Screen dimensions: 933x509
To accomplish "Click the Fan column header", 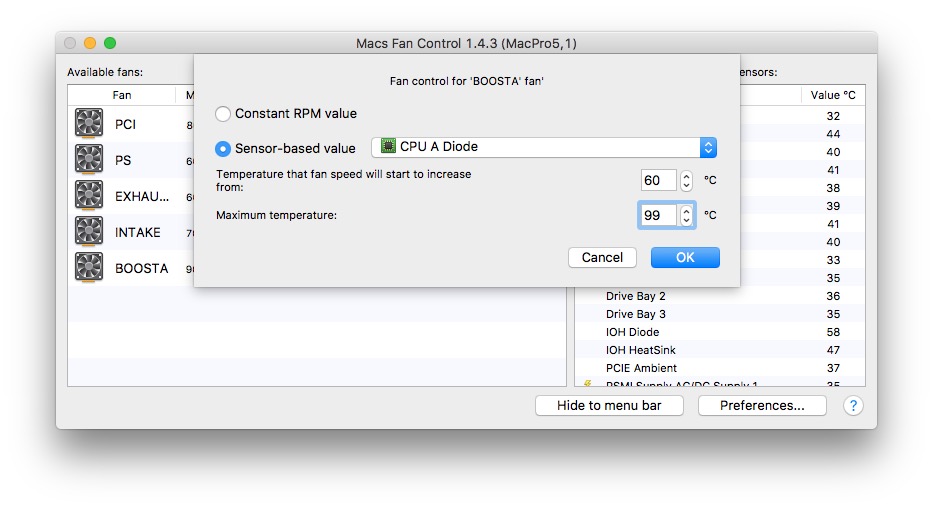I will click(121, 95).
